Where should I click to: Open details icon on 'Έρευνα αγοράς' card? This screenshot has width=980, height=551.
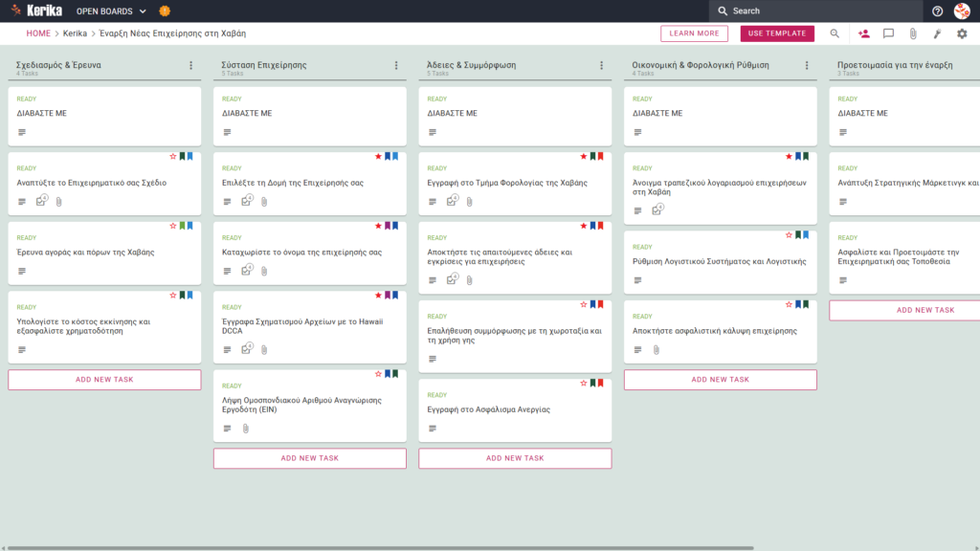[x=22, y=271]
